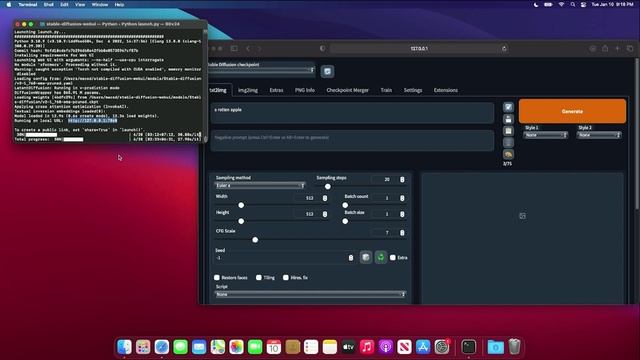Click the Width slider handle
The height and width of the screenshot is (360, 640).
point(241,205)
